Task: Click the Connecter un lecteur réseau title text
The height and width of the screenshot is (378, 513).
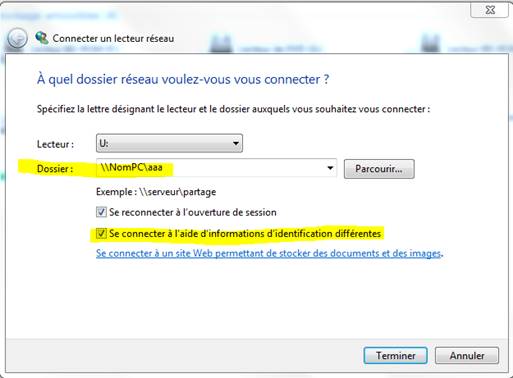Action: click(113, 38)
